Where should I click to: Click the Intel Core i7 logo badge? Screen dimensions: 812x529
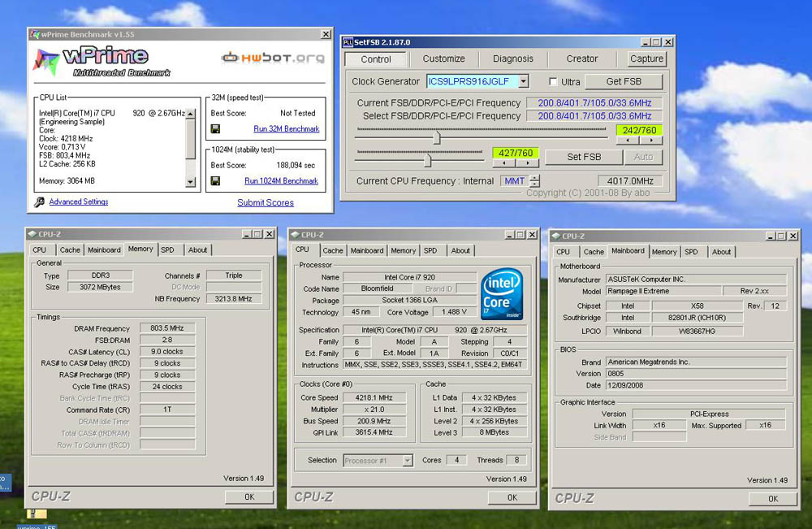pyautogui.click(x=501, y=294)
